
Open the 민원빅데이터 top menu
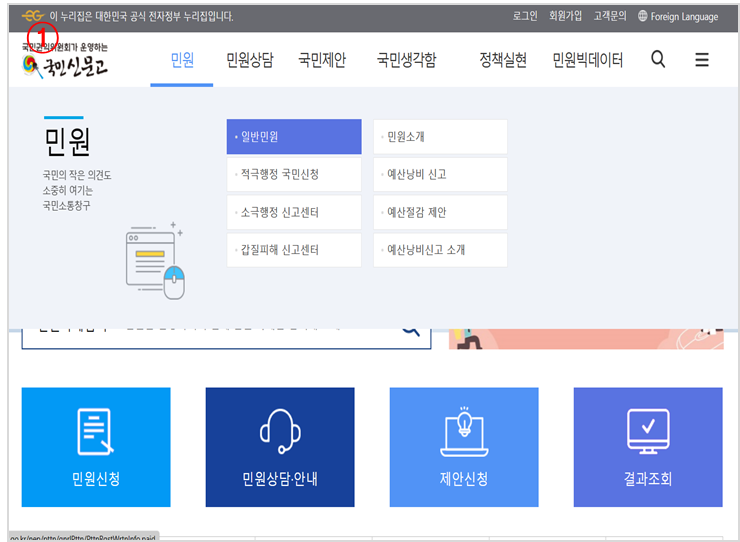click(588, 60)
